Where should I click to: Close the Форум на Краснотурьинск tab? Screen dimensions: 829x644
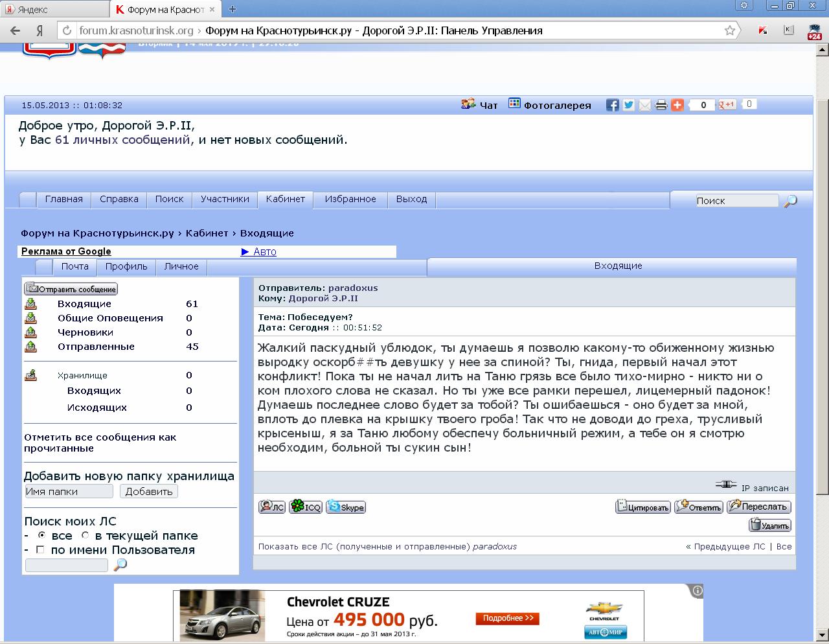coord(212,9)
